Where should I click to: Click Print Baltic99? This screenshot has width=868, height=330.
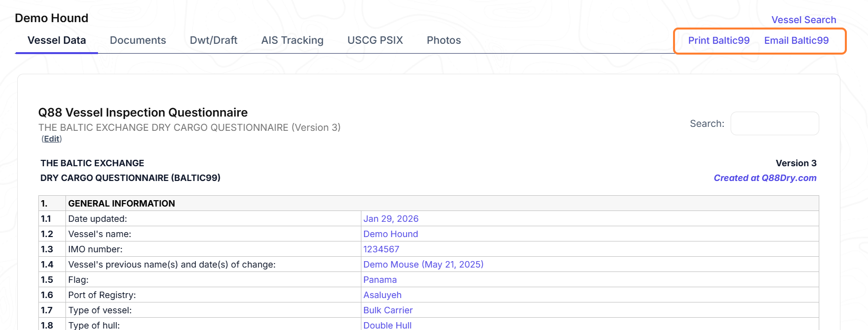tap(719, 40)
